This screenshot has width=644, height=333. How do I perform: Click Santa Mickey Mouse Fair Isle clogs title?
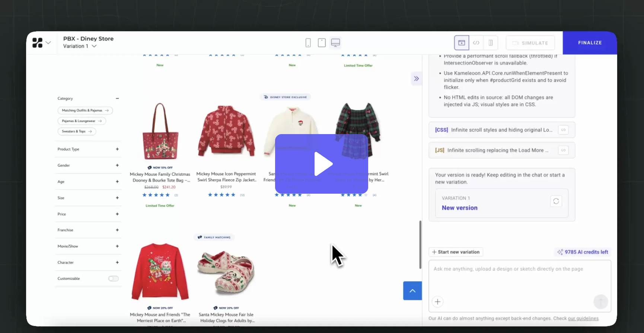coord(226,318)
